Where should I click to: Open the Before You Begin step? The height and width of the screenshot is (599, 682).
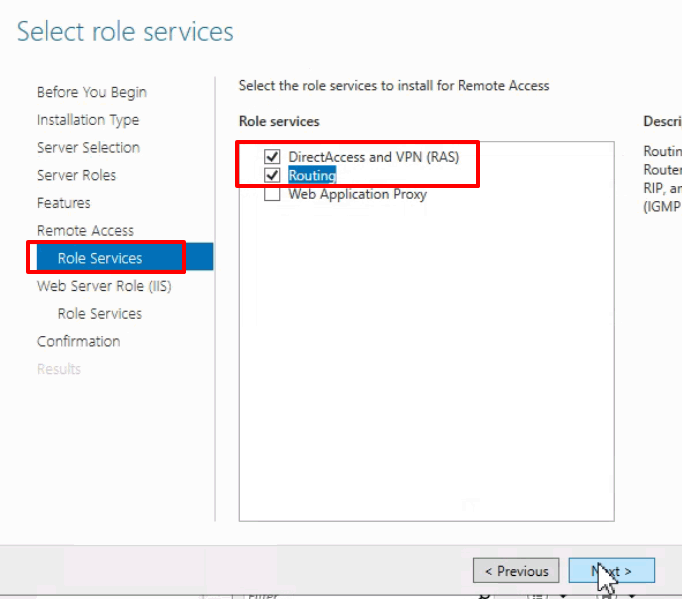pyautogui.click(x=92, y=92)
